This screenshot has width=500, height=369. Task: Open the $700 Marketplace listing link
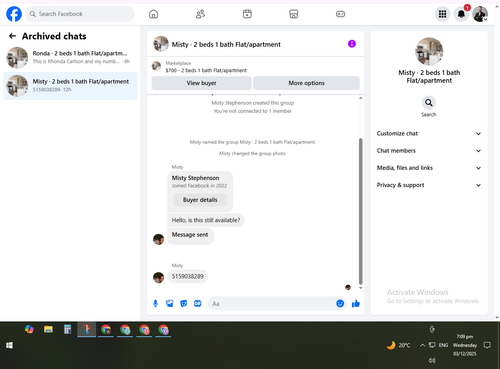206,70
